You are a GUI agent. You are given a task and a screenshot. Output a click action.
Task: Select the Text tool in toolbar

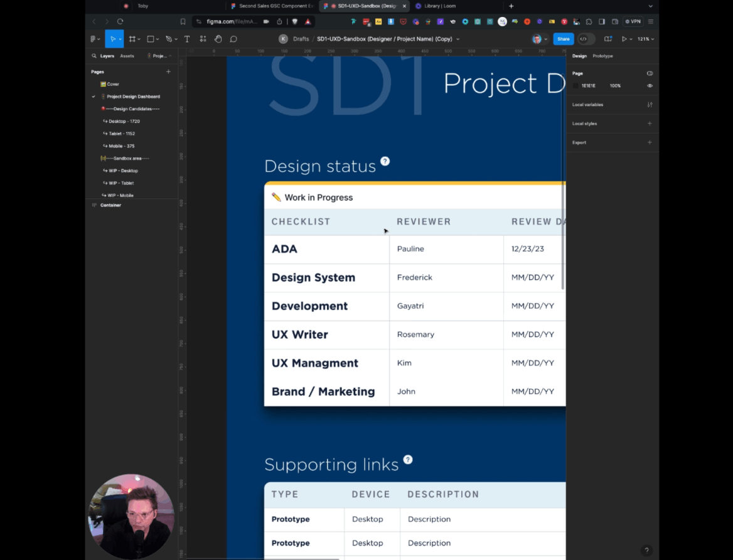pyautogui.click(x=187, y=39)
